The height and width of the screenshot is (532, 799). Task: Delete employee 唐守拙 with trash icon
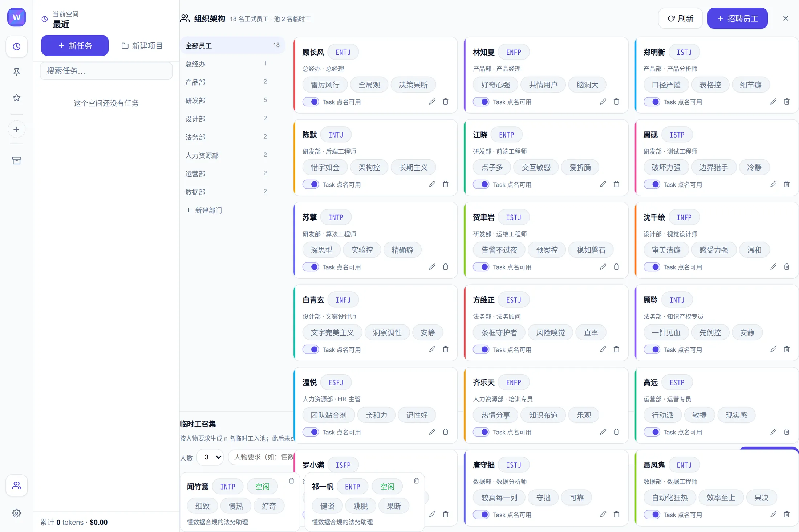[616, 515]
